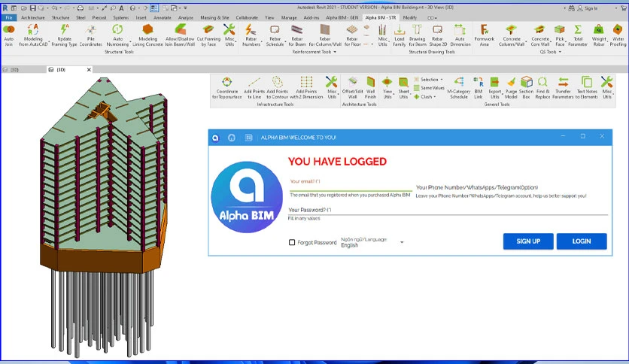This screenshot has height=364, width=629.
Task: Open the Concrete Core Wall tool
Action: coord(540,35)
